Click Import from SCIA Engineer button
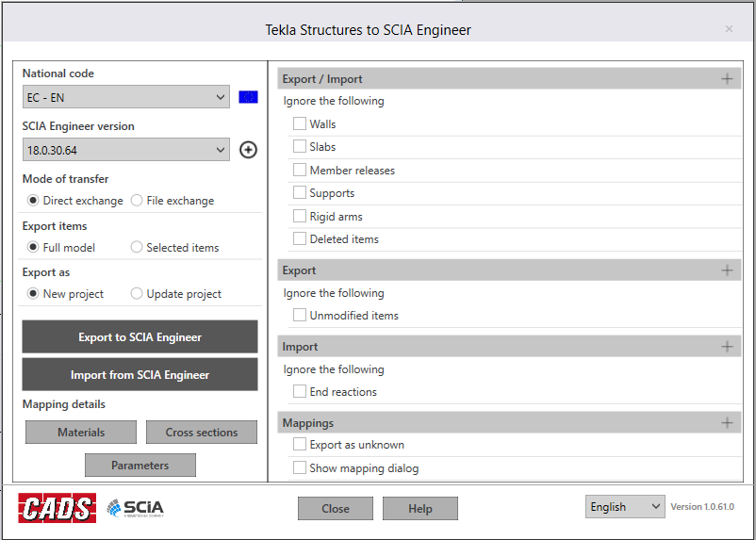 coord(140,374)
